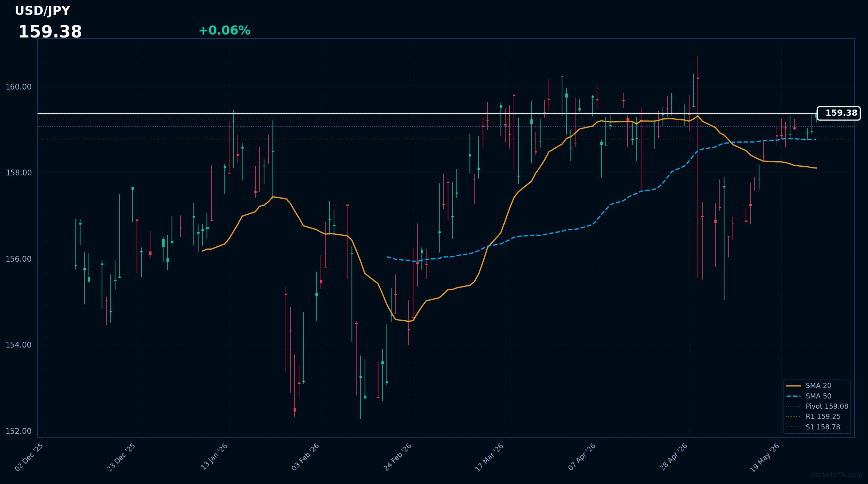Click the 02 Dec '25 date label
868x484 pixels.
pos(30,457)
